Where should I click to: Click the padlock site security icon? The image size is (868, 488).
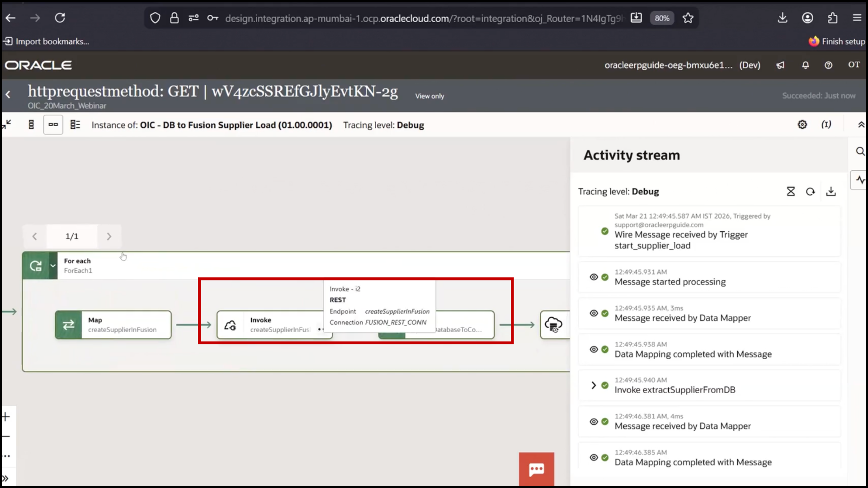[174, 18]
